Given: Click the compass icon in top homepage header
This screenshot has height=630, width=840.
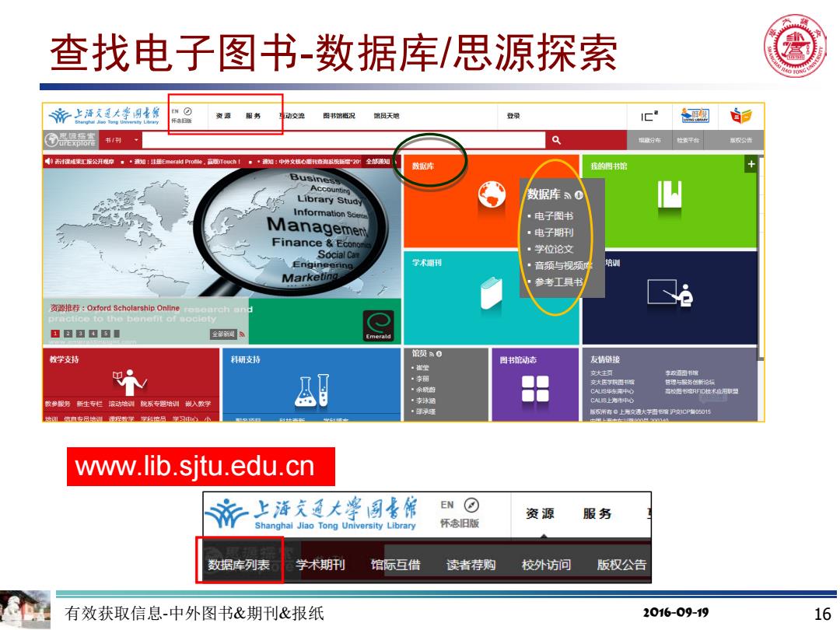Looking at the screenshot, I should point(187,111).
